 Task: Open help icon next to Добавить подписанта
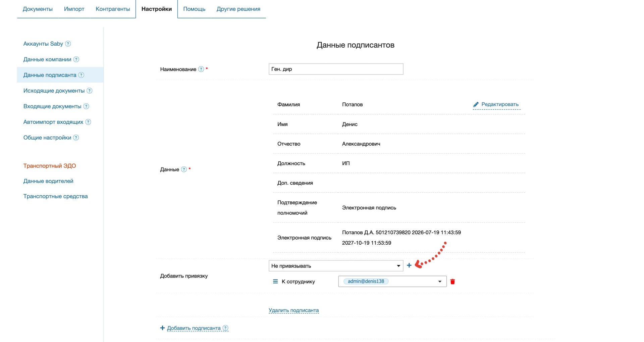click(225, 328)
